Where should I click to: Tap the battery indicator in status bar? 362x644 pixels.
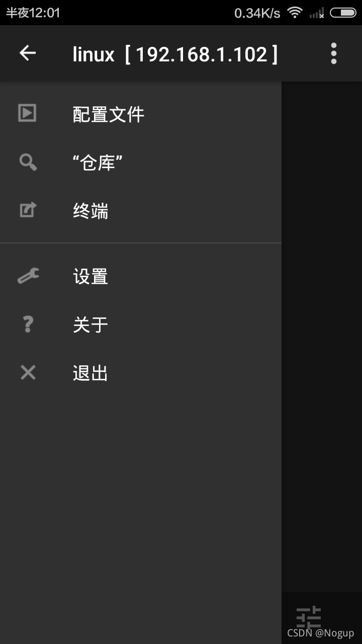(343, 13)
